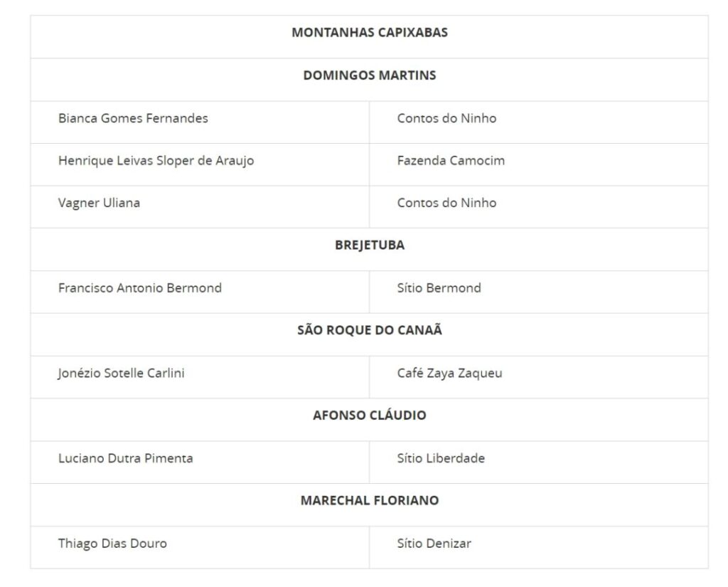
Task: Select the Sítio Denizar cell
Action: pos(434,544)
